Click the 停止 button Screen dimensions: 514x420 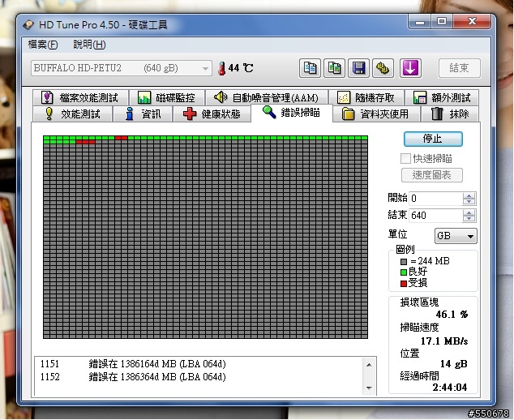click(433, 139)
